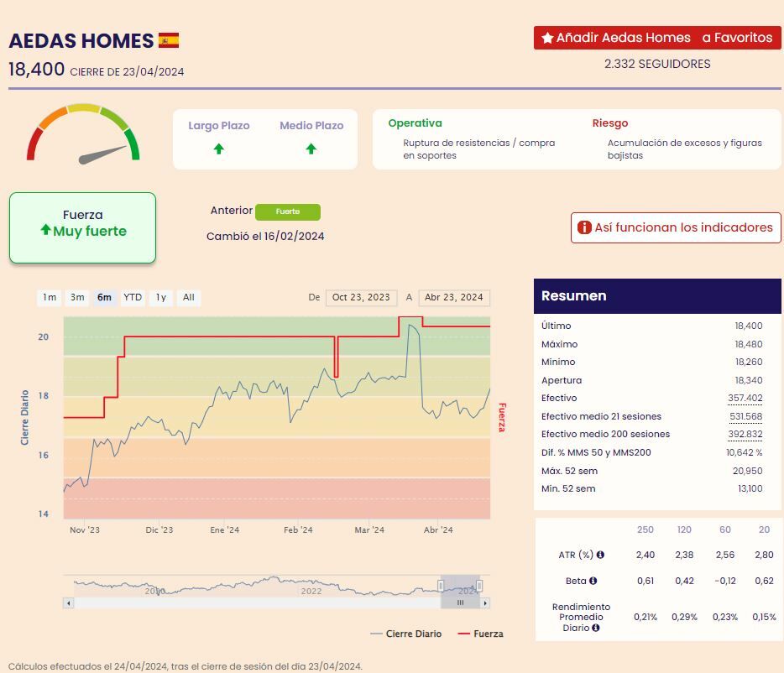Click the Cambió el 16/02/2024 text
Viewport: 784px width, 673px height.
(x=265, y=237)
